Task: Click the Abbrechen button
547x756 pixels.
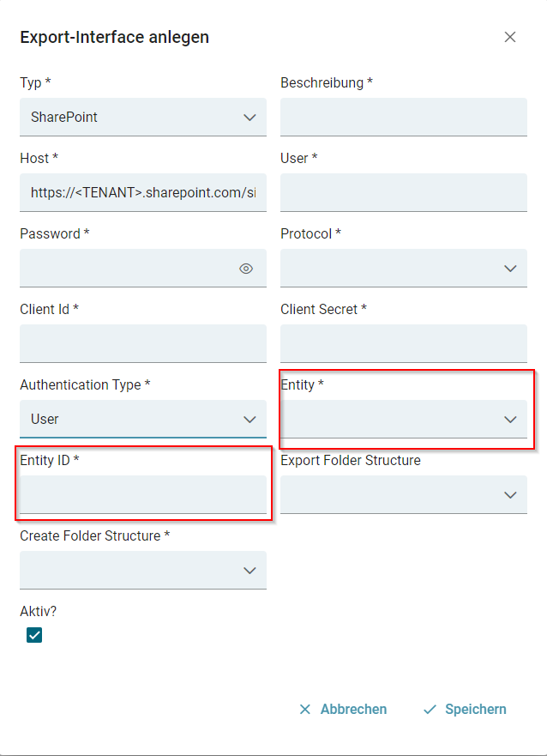Action: pyautogui.click(x=343, y=710)
